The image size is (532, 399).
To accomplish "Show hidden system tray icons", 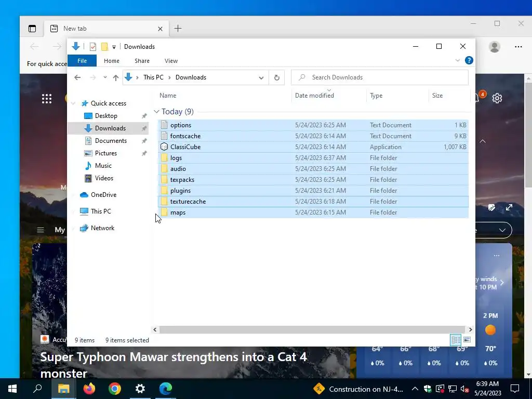I will [415, 389].
